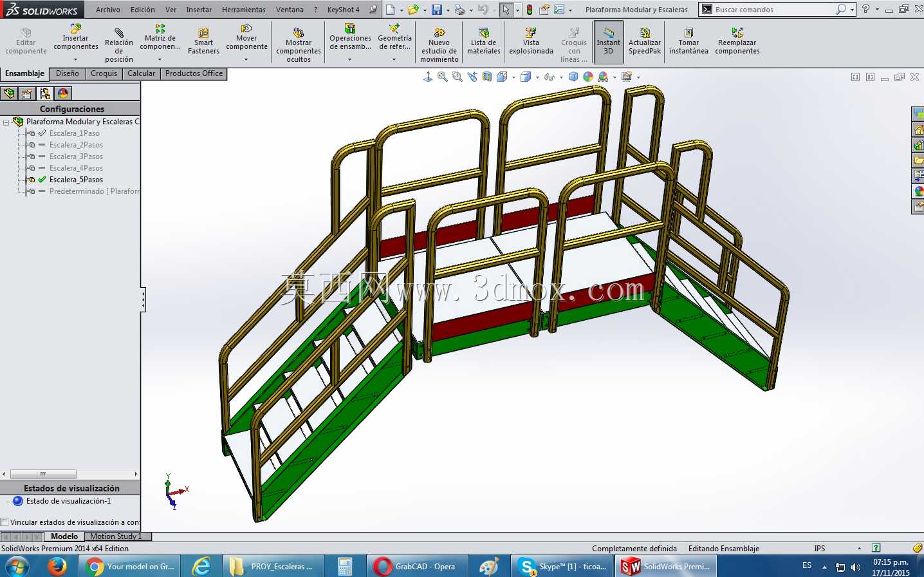This screenshot has width=924, height=577.
Task: Select the Escalera_5Pasos configuration
Action: pyautogui.click(x=76, y=180)
